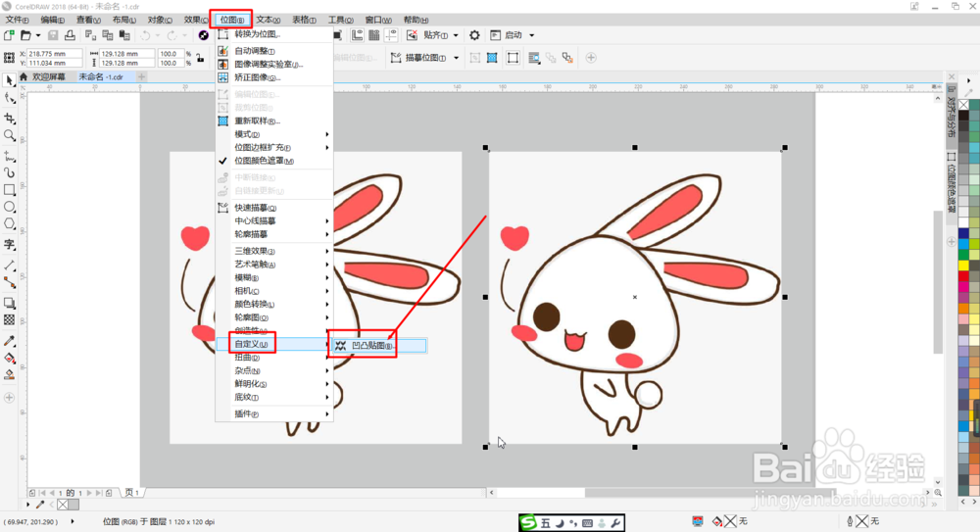Select the Text tool (字)
This screenshot has width=980, height=532.
(x=10, y=244)
